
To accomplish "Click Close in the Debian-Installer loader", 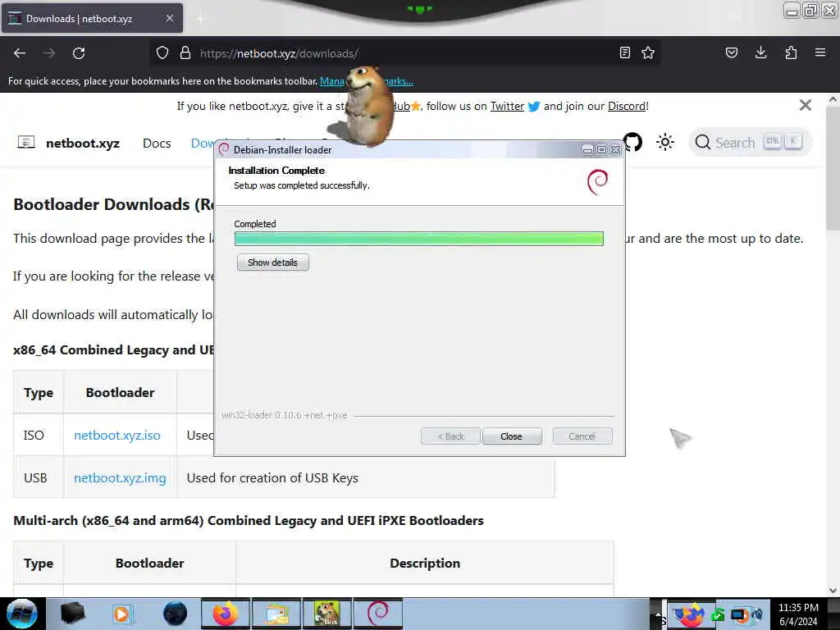I will tap(512, 436).
